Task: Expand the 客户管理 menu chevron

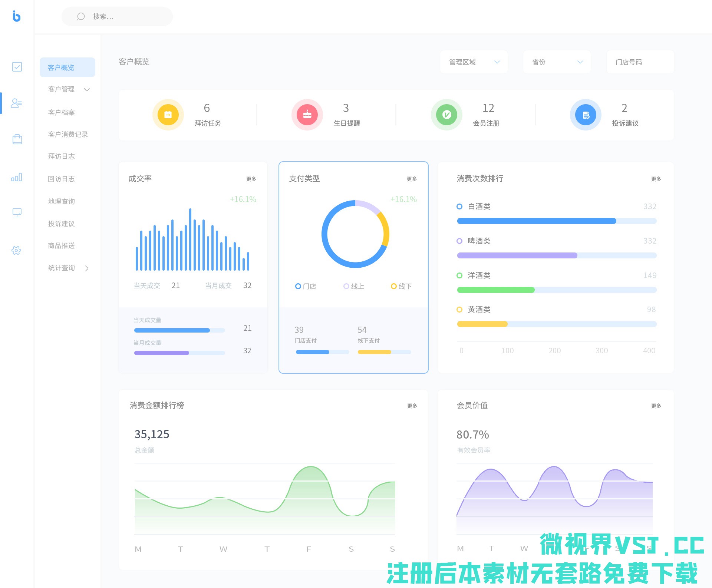Action: (x=87, y=90)
